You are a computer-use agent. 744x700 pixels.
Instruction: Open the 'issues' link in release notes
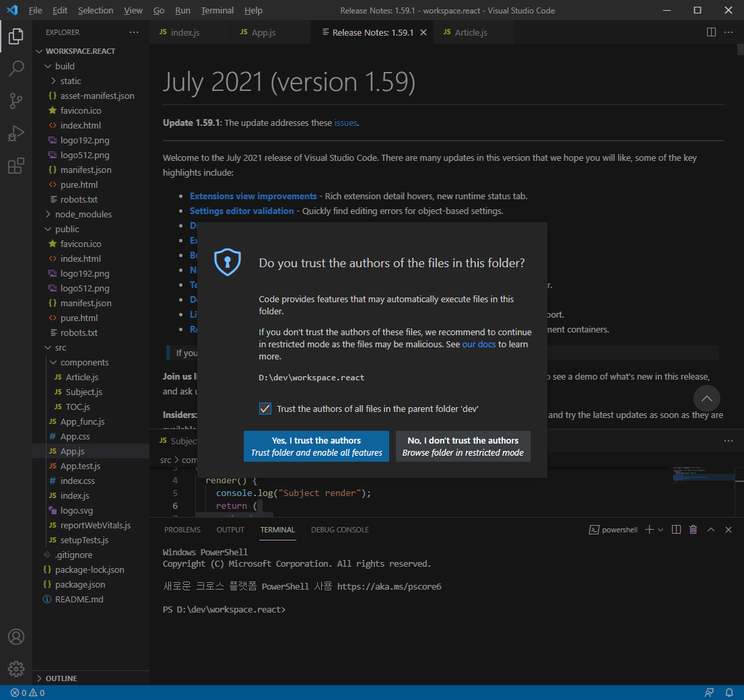[345, 123]
